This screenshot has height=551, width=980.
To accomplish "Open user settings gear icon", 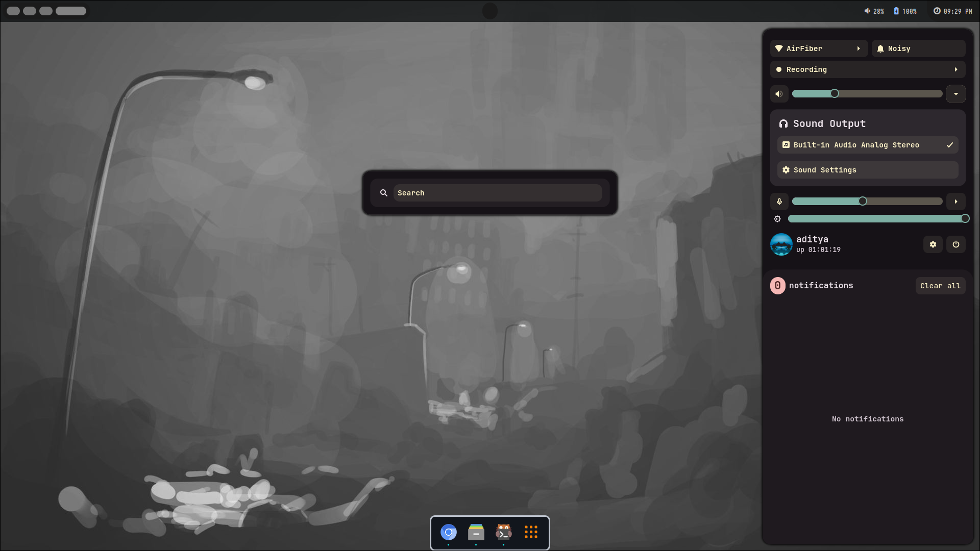I will [933, 244].
